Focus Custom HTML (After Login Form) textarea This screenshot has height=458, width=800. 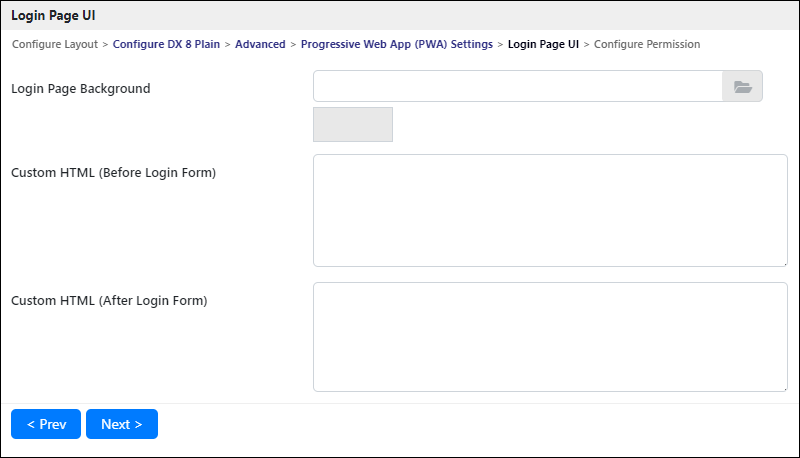click(x=551, y=337)
